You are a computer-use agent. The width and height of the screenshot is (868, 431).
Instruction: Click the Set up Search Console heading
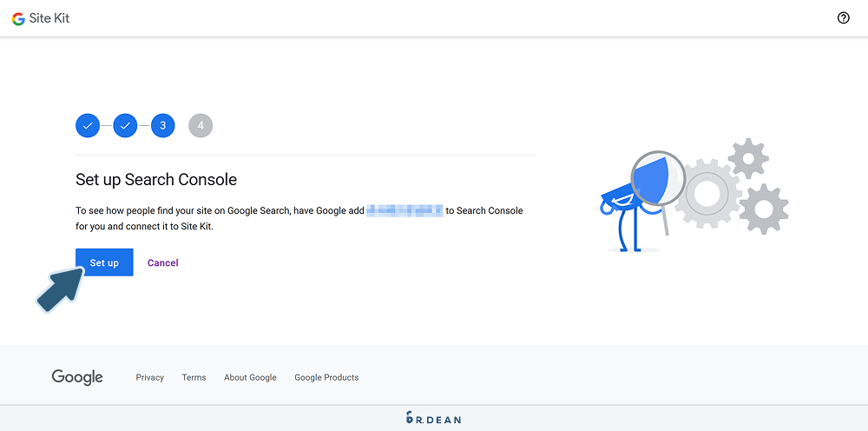(x=156, y=180)
